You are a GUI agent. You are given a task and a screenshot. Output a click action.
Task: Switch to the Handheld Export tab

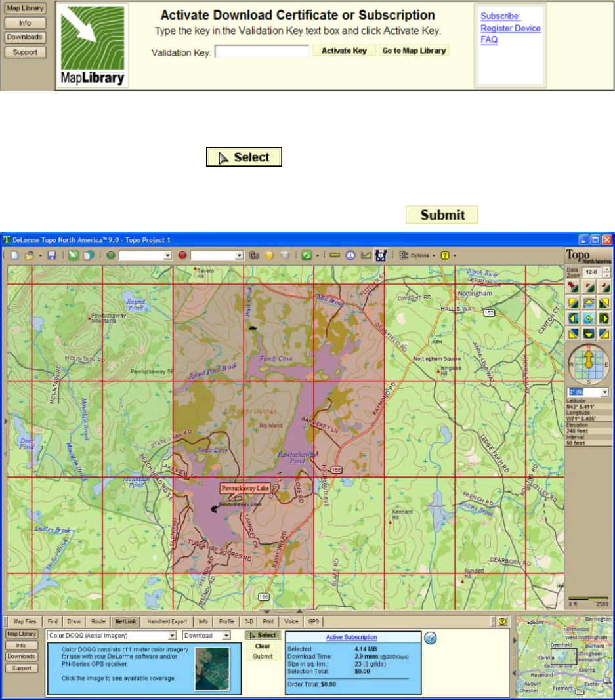167,621
